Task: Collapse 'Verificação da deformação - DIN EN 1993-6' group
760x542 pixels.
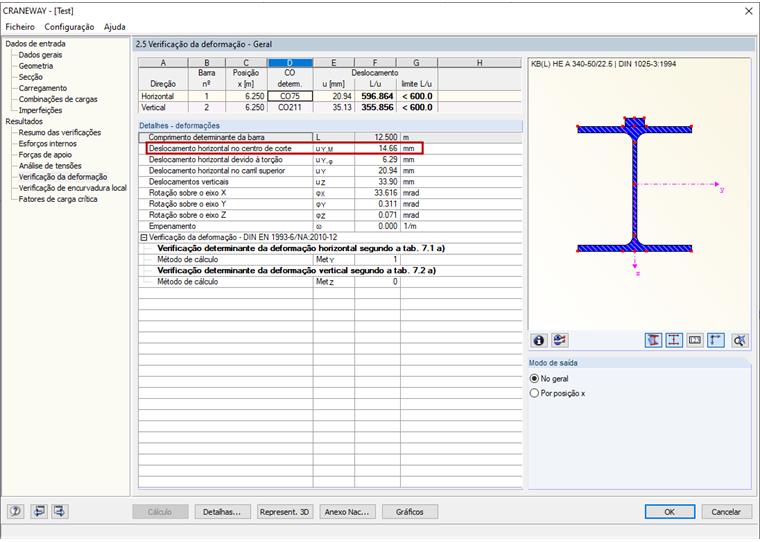Action: point(143,238)
